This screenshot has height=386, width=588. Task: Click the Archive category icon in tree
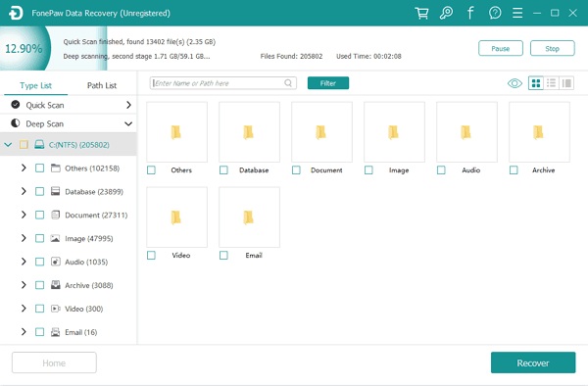click(56, 285)
